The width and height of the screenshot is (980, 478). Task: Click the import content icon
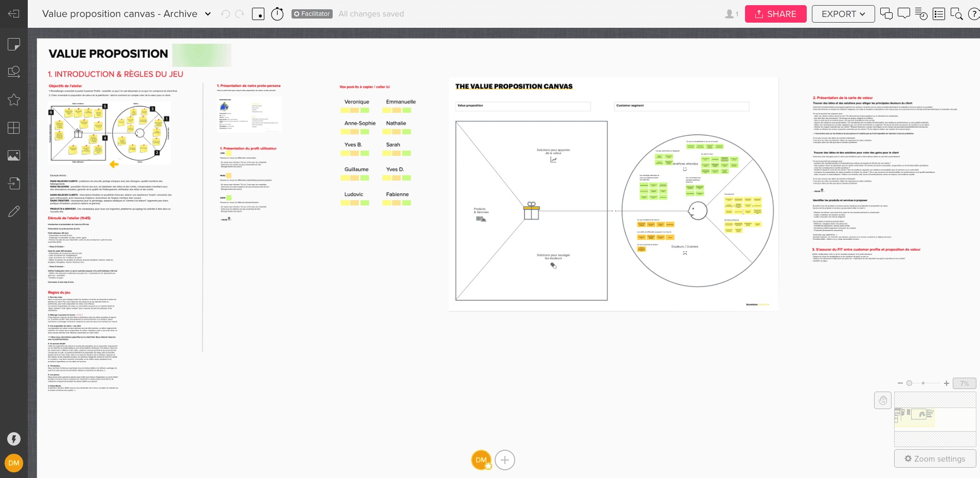(14, 183)
